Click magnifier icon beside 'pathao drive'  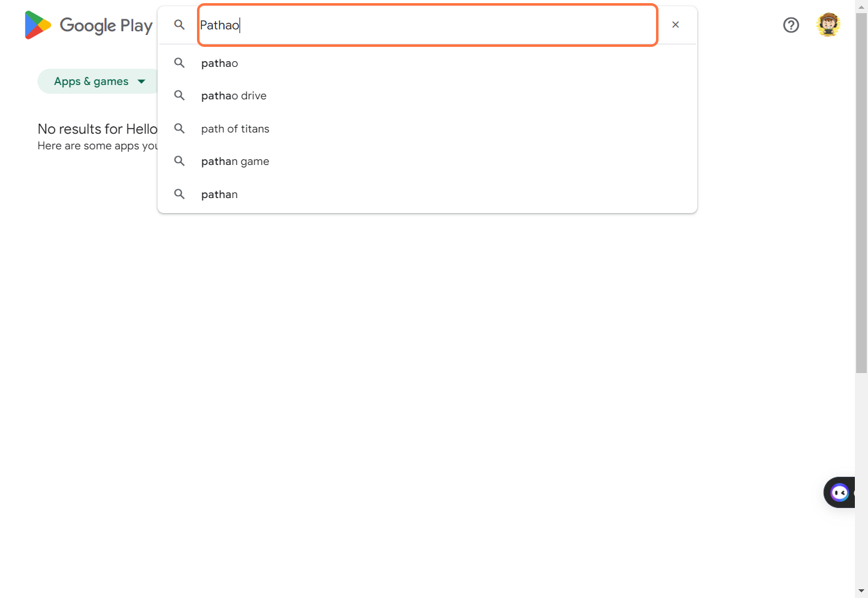tap(179, 96)
